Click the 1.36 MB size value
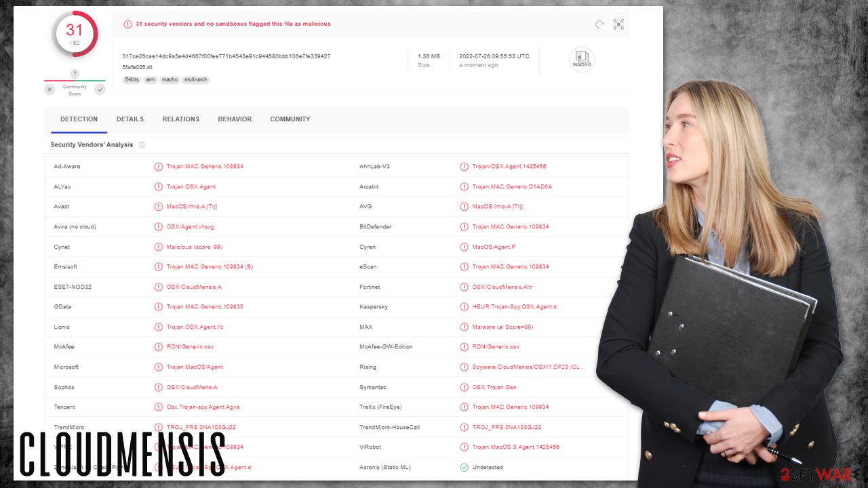Screen dimensions: 868x488 429,56
